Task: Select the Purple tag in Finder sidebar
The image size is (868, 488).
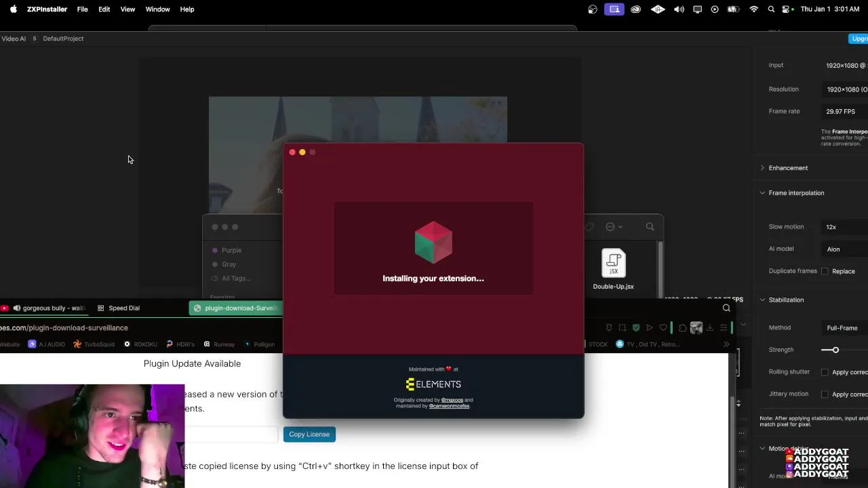Action: pos(231,250)
